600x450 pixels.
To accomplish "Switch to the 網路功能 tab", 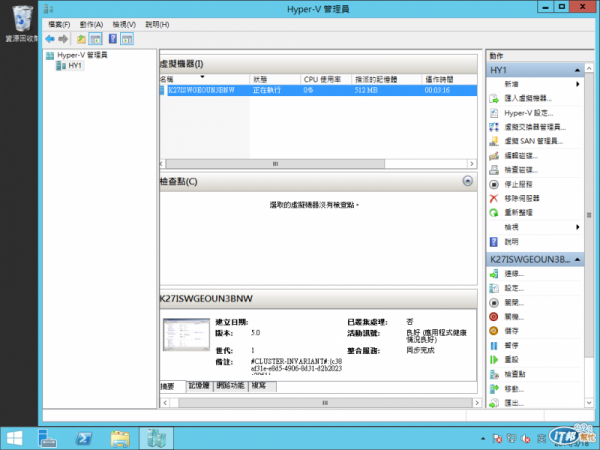I will point(230,386).
